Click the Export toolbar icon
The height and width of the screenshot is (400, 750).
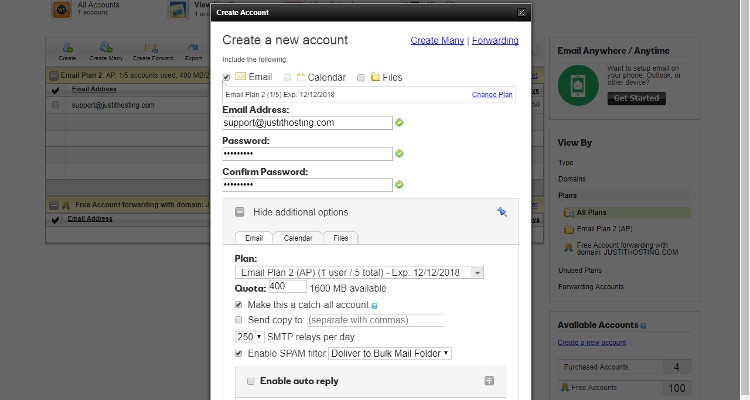point(193,47)
